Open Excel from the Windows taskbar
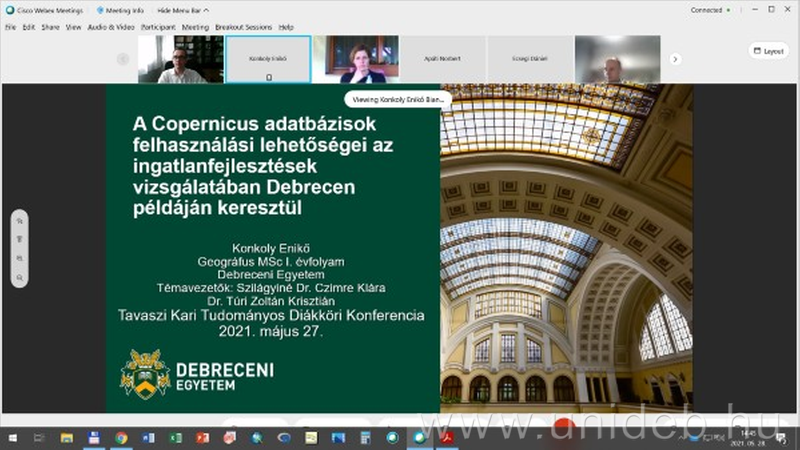The image size is (800, 450). point(175,438)
